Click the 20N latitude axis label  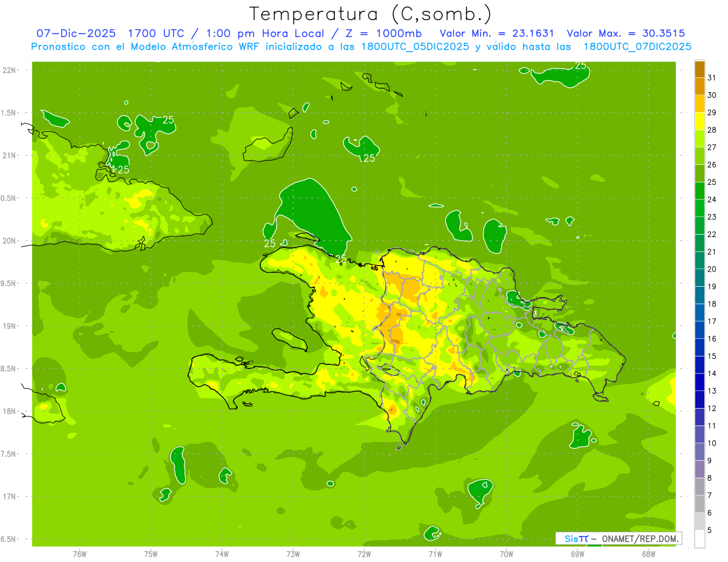pos(10,241)
